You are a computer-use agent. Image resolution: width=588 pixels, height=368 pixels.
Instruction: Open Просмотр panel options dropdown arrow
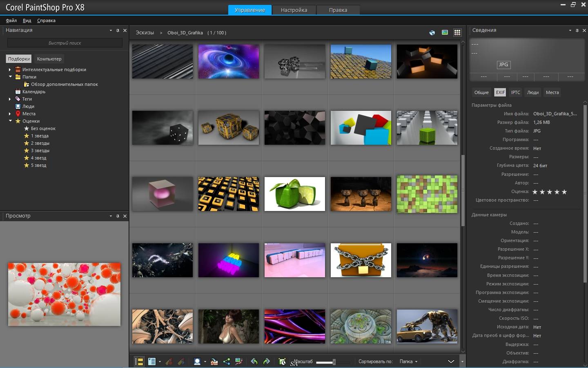pyautogui.click(x=111, y=216)
